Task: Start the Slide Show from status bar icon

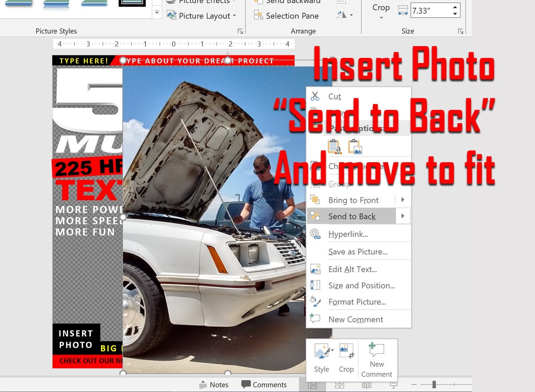Action: click(x=393, y=385)
